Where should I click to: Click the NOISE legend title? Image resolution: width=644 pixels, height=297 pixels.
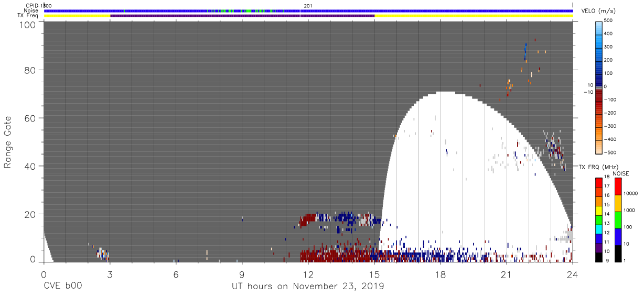click(x=621, y=173)
